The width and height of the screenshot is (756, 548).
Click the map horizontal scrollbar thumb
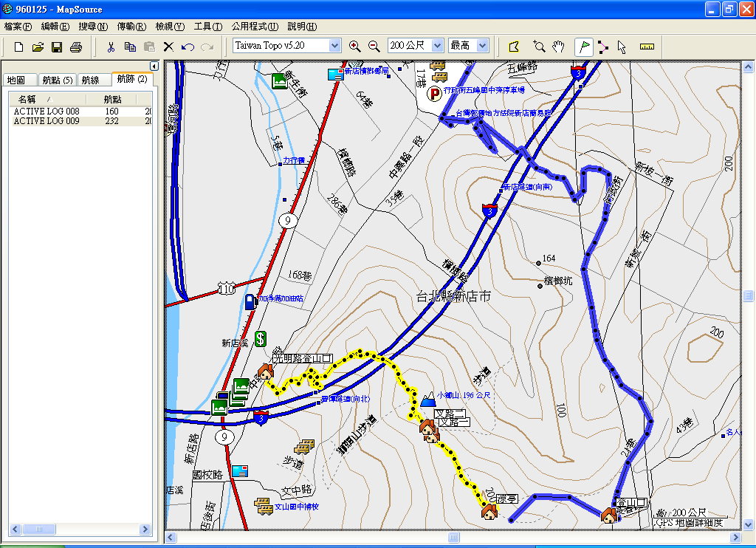click(454, 537)
